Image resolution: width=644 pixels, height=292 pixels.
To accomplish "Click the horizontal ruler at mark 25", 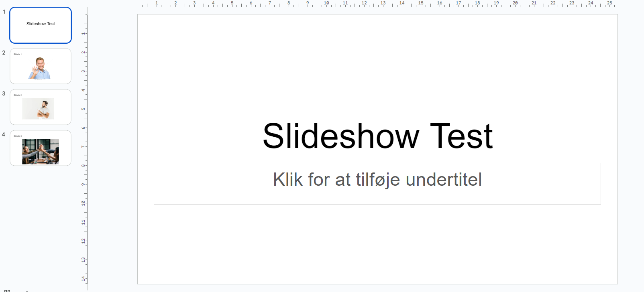I will pos(609,4).
